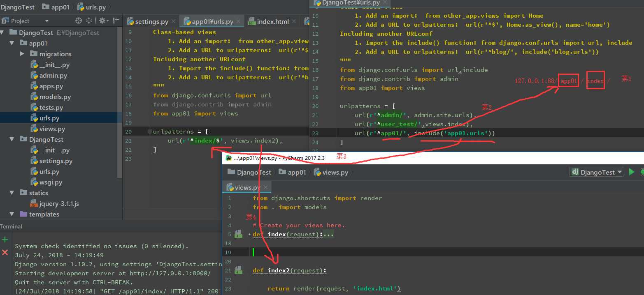Collapse the DjangoTest project root
This screenshot has height=295, width=644.
[x=3, y=32]
